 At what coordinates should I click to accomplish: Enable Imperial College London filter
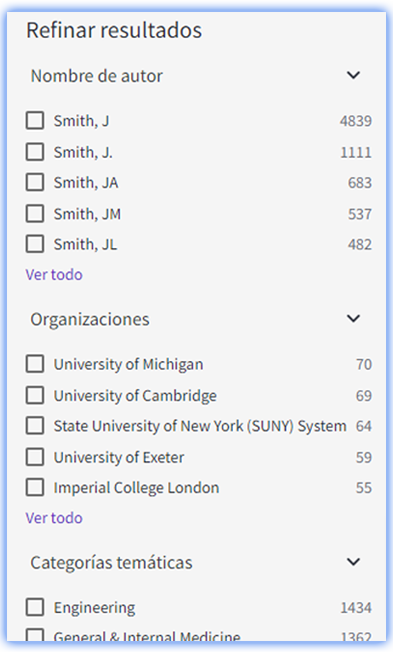(x=35, y=487)
